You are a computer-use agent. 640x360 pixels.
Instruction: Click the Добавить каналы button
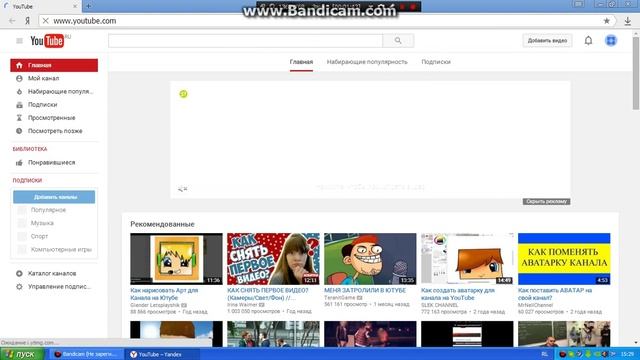(x=54, y=197)
